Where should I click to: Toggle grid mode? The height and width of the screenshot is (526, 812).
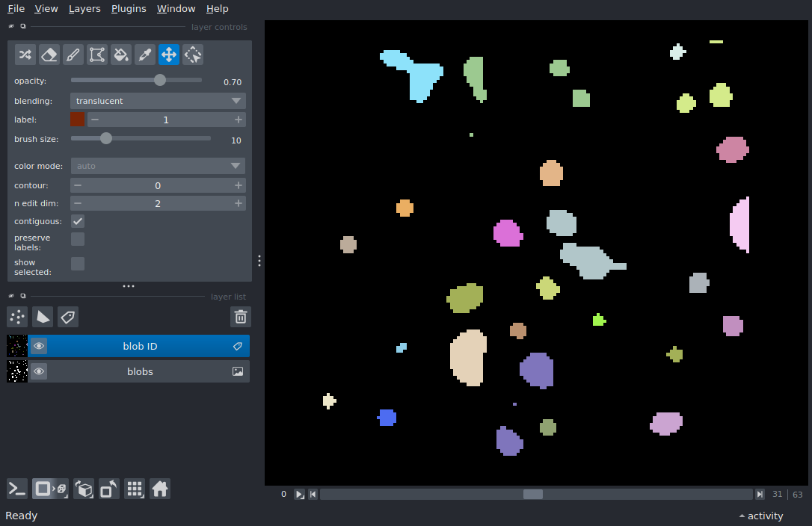[135, 489]
